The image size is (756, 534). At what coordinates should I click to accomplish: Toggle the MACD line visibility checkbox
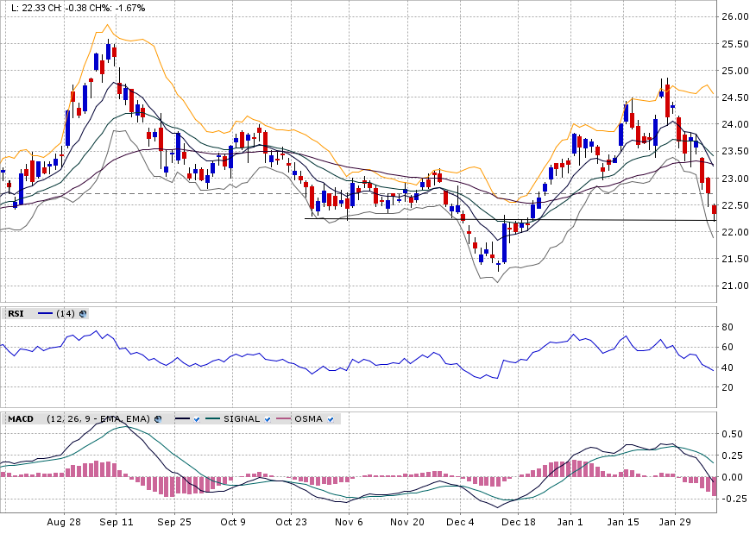[198, 419]
